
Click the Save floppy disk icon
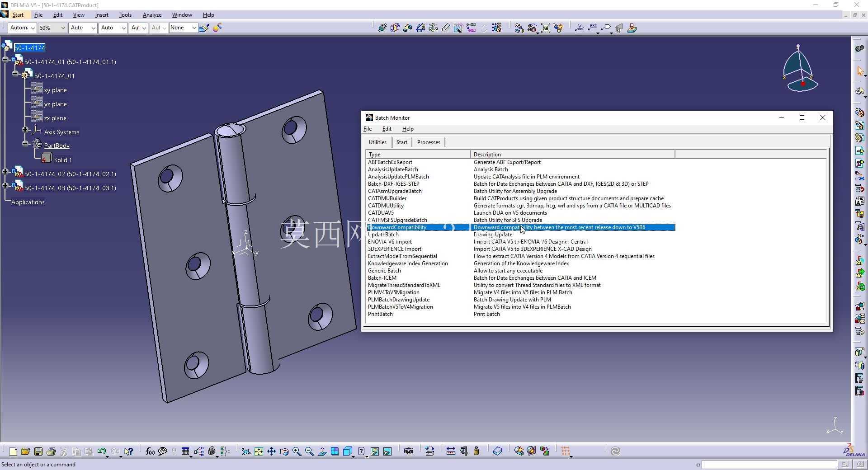coord(38,451)
